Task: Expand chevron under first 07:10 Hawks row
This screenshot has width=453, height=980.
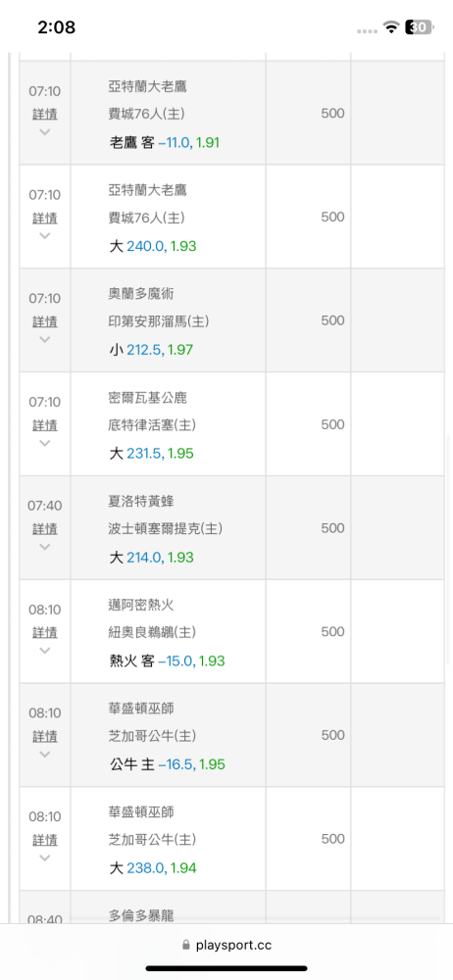Action: click(44, 132)
